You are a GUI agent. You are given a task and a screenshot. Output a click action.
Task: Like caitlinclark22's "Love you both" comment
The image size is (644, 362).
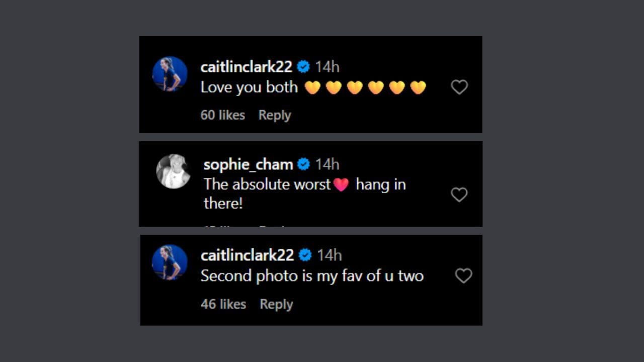(459, 87)
